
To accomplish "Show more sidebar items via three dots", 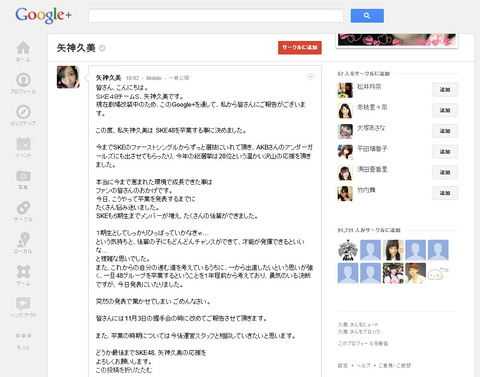I will pos(23,336).
